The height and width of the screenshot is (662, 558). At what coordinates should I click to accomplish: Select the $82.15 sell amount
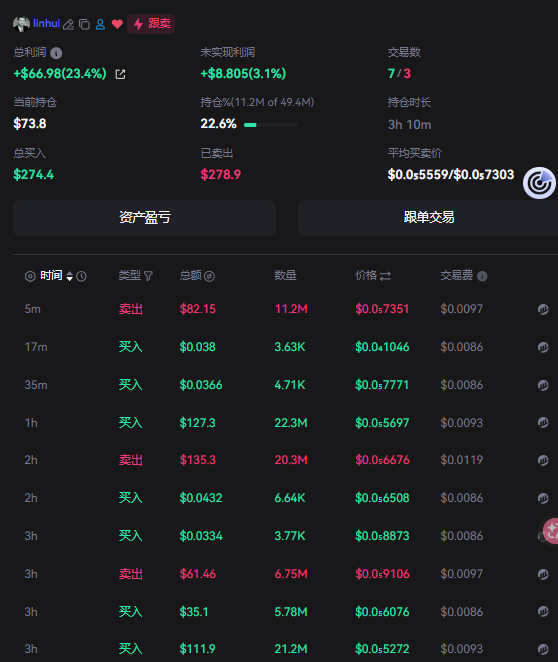tap(198, 309)
